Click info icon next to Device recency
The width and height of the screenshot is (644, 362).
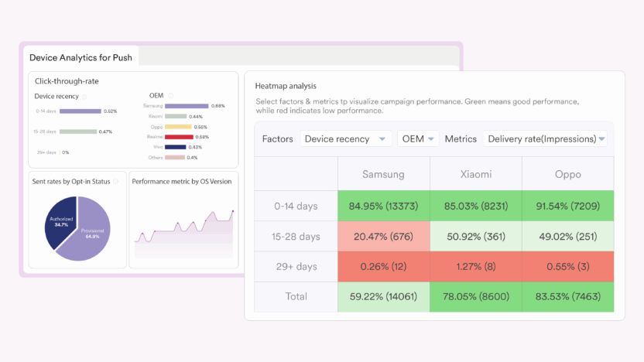84,97
